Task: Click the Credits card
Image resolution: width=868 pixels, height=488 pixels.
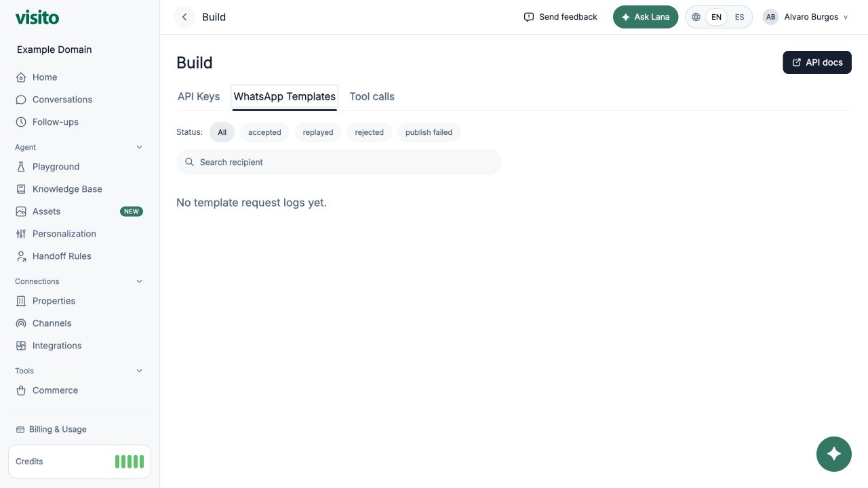Action: (79, 462)
